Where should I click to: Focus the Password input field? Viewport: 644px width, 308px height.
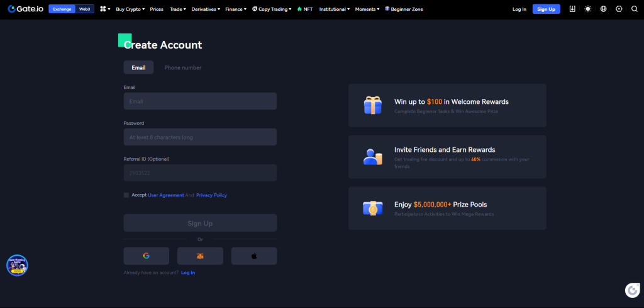click(x=200, y=137)
